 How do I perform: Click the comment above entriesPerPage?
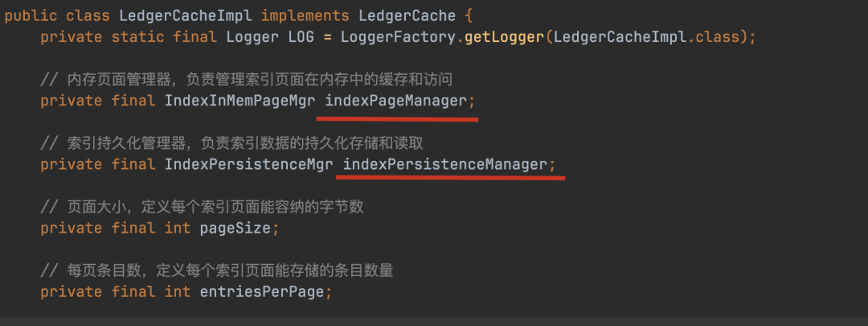coord(216,271)
